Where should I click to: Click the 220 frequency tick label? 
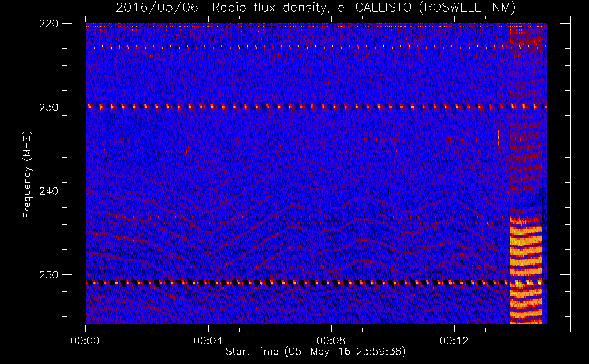coord(48,24)
